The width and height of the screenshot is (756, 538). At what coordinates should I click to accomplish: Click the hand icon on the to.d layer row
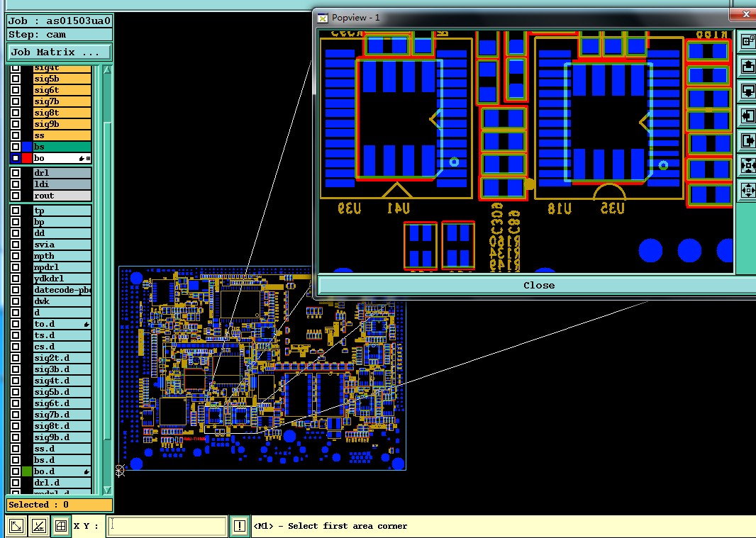(87, 325)
